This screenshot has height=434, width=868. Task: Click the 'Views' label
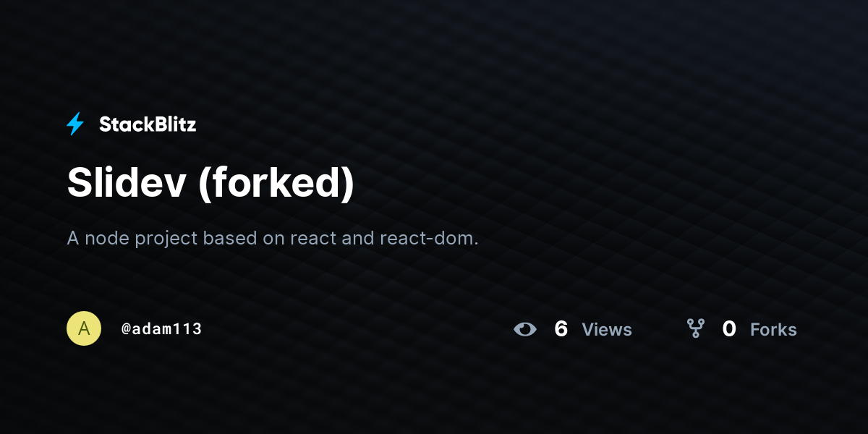coord(607,330)
